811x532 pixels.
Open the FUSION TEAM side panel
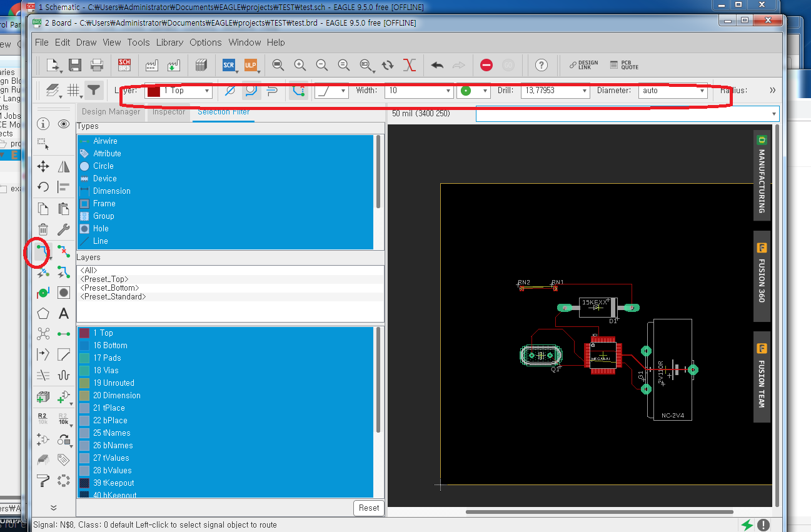[762, 376]
